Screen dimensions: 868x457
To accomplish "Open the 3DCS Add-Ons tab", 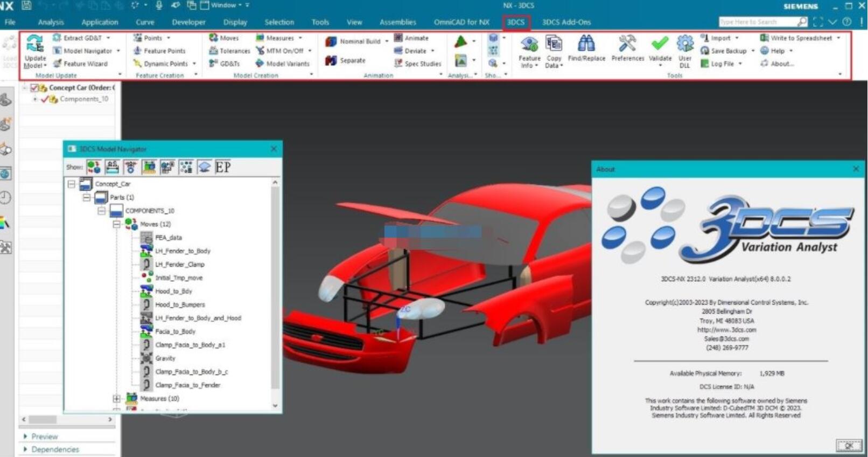I will (x=566, y=22).
